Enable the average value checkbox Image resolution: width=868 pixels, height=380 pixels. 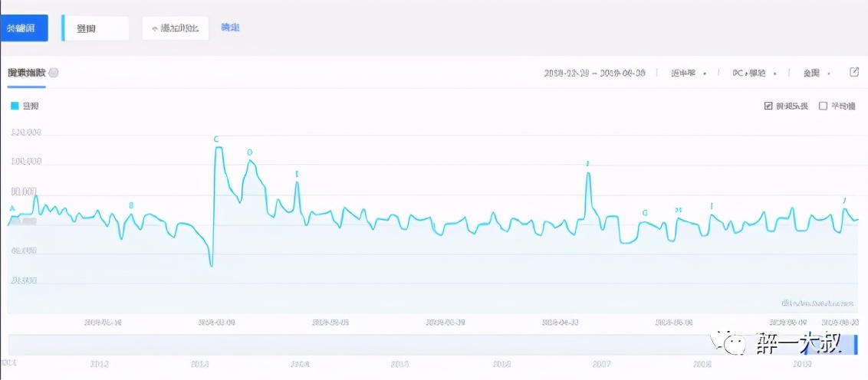pyautogui.click(x=824, y=106)
